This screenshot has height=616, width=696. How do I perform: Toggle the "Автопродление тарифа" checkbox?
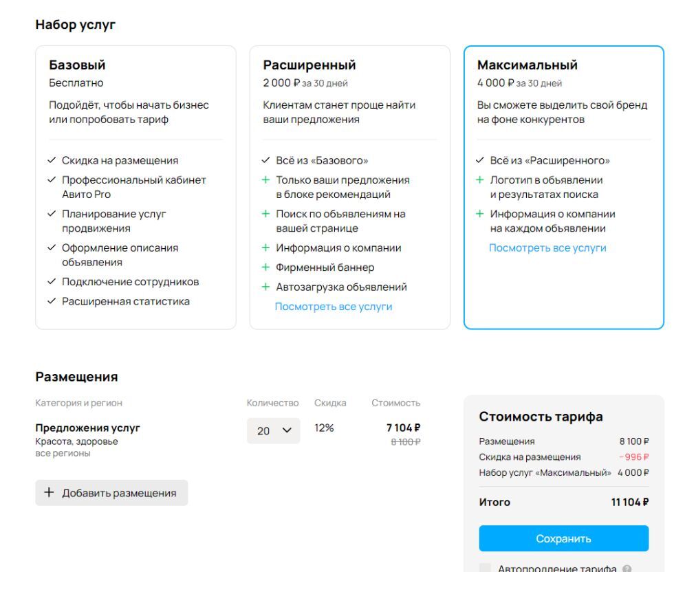click(x=486, y=569)
